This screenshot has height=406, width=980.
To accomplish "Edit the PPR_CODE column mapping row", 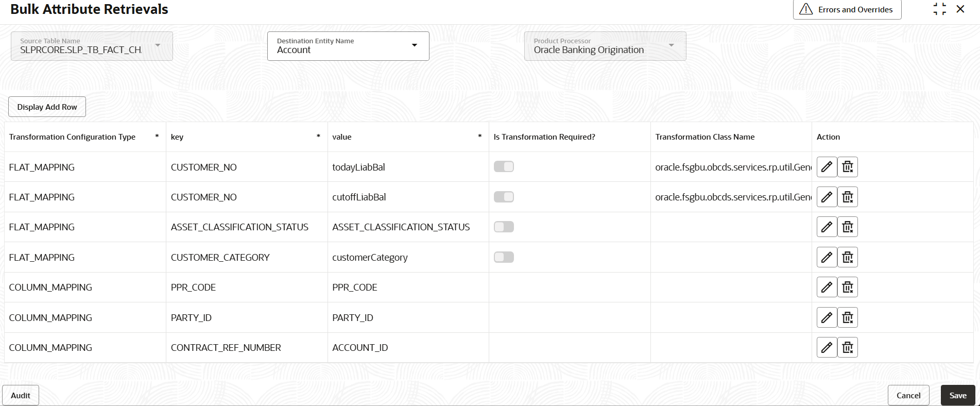I will click(x=827, y=287).
